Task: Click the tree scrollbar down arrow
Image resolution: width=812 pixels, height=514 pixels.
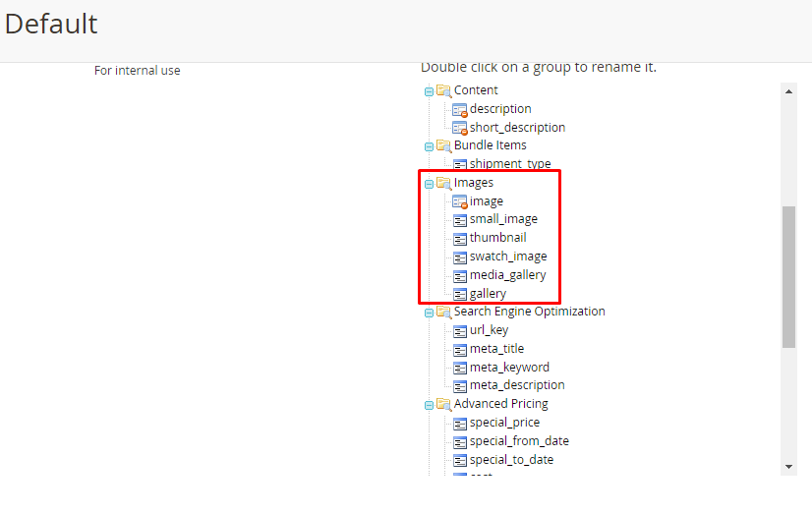Action: (x=788, y=467)
